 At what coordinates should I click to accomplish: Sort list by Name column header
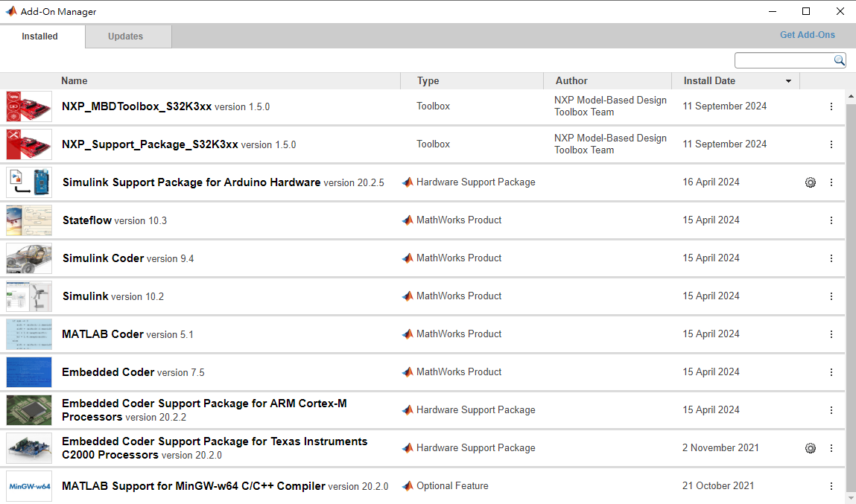click(74, 81)
